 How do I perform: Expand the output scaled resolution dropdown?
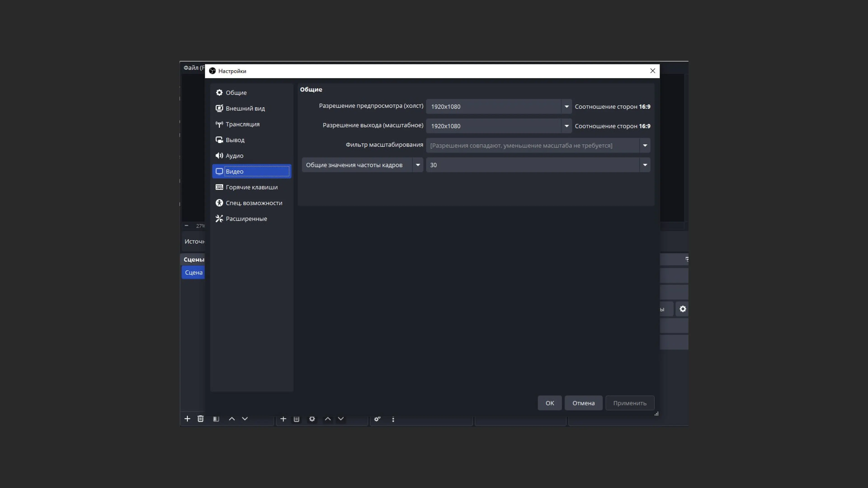566,126
